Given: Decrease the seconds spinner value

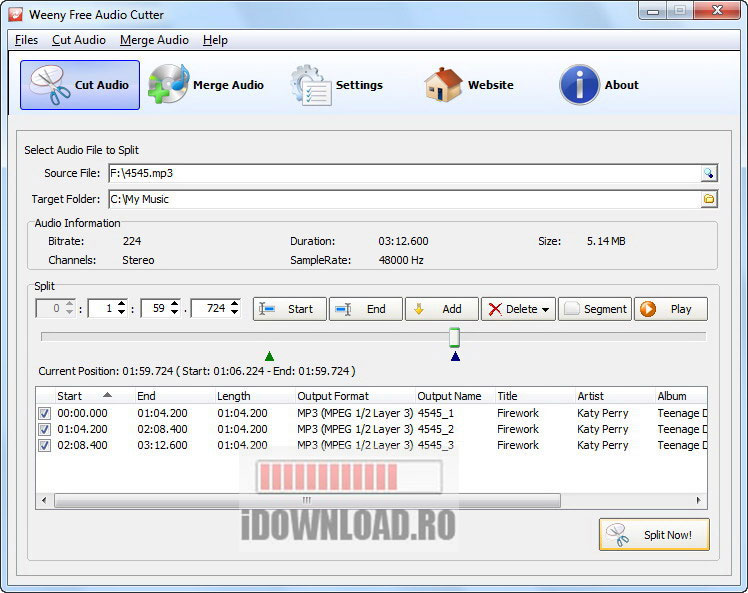Looking at the screenshot, I should [x=175, y=312].
